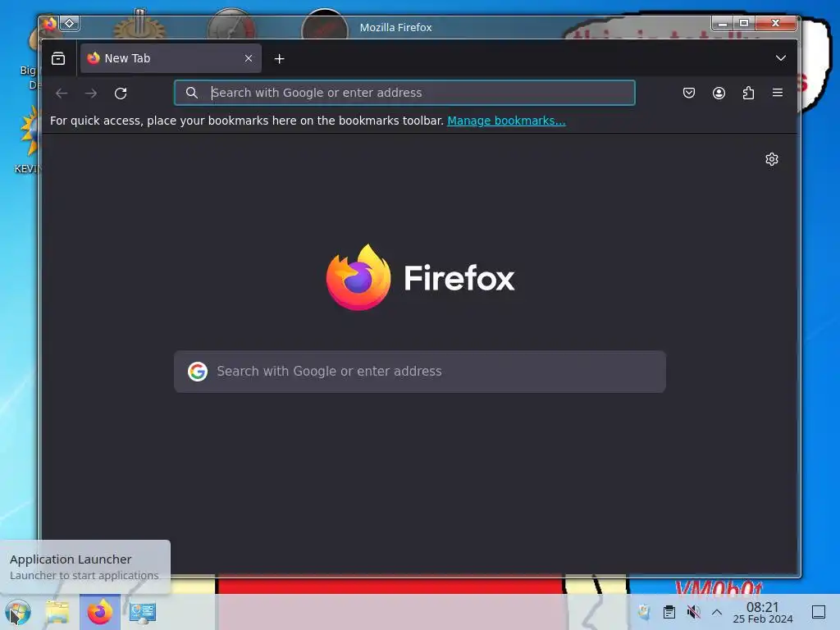This screenshot has height=630, width=840.
Task: Reload the current page
Action: pos(121,94)
